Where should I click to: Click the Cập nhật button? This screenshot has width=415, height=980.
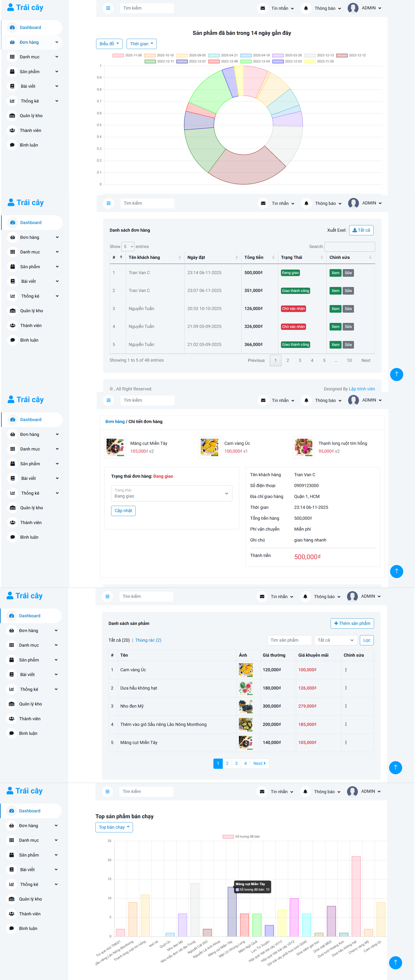pyautogui.click(x=123, y=511)
